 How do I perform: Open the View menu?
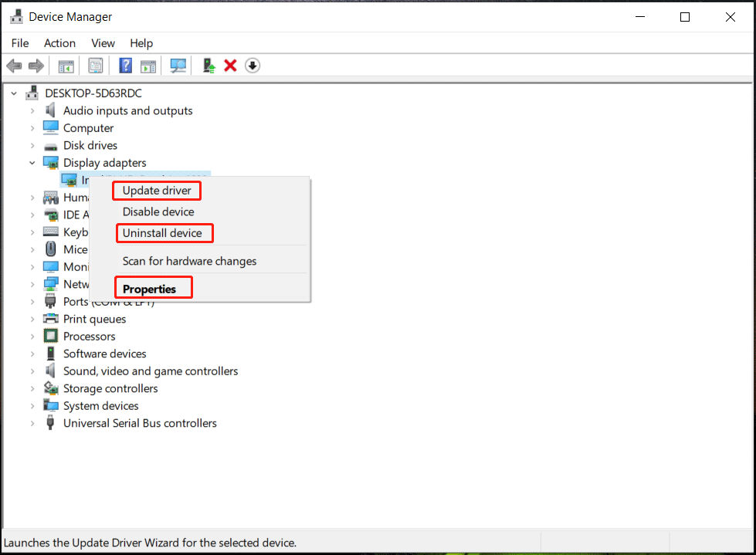[x=103, y=43]
